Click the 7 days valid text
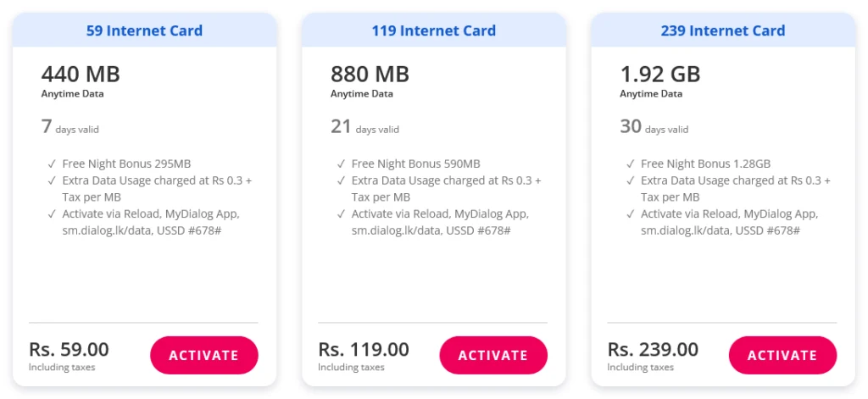 click(x=70, y=128)
